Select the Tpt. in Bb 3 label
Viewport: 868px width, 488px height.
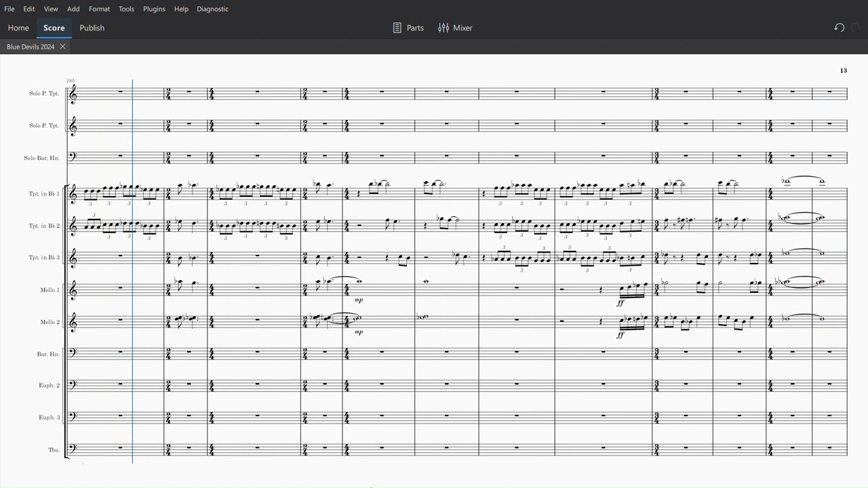coord(44,258)
